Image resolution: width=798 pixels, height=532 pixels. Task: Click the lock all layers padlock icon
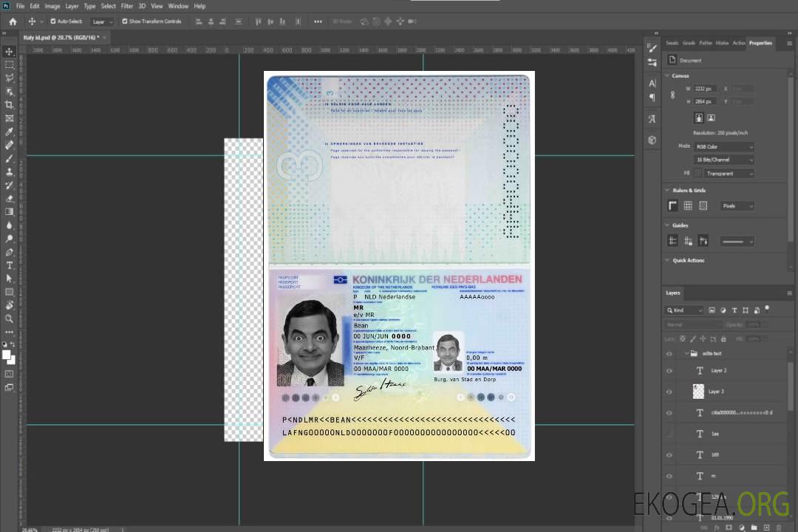coord(723,339)
